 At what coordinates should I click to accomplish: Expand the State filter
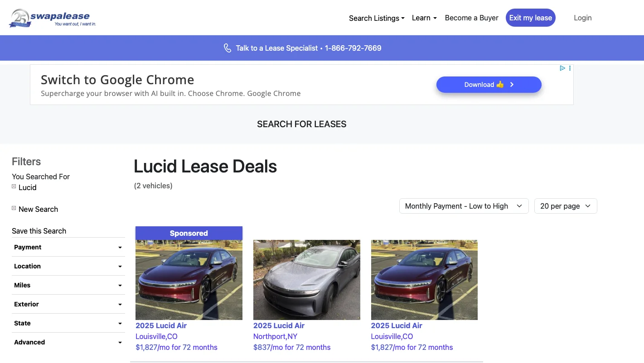[x=68, y=323]
